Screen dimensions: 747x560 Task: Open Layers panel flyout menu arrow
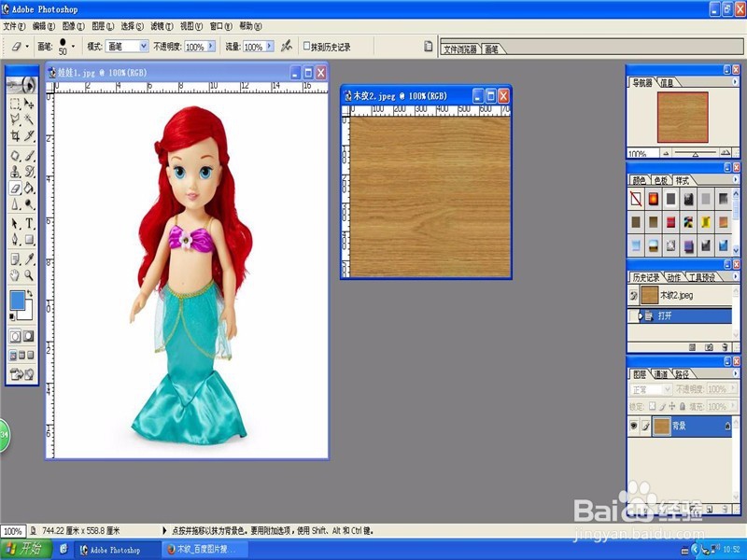(735, 373)
